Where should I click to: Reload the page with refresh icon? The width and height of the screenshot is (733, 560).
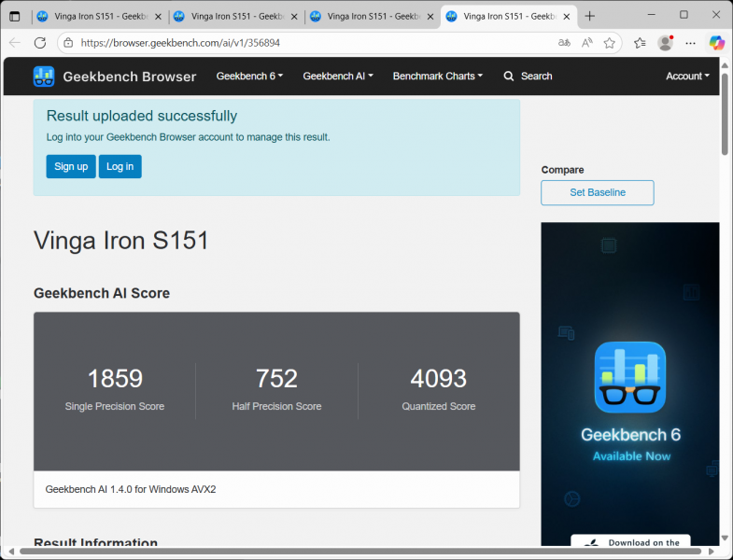point(40,43)
